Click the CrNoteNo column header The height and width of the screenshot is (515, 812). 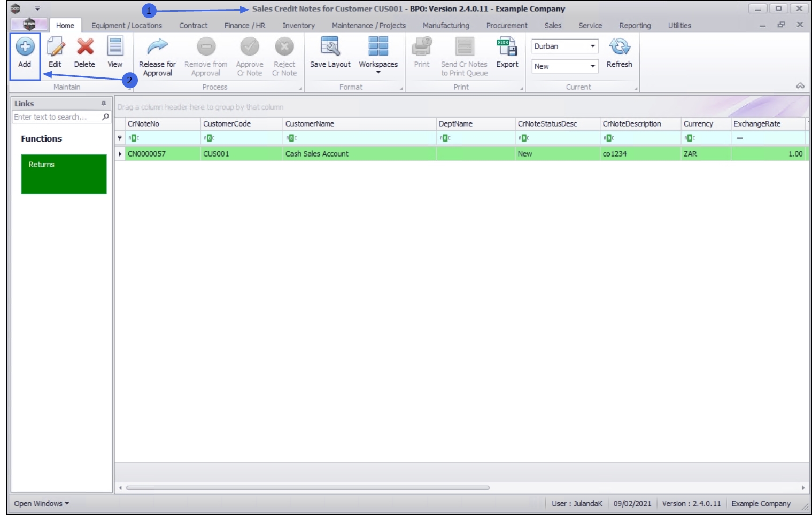(x=163, y=123)
